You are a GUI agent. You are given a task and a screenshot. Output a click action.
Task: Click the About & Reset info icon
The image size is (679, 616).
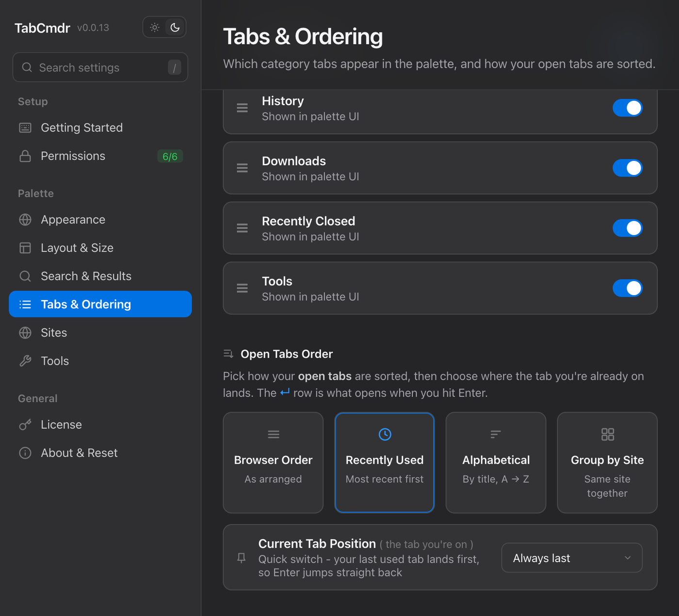coord(25,453)
